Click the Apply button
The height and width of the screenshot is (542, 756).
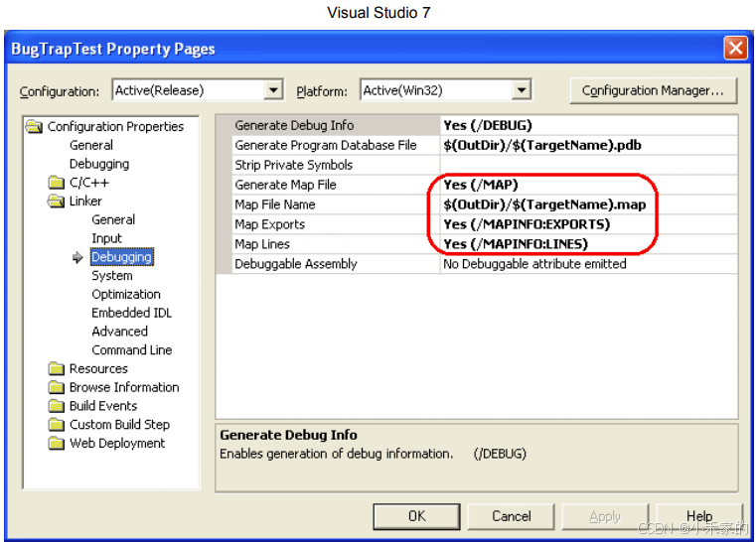pyautogui.click(x=605, y=516)
